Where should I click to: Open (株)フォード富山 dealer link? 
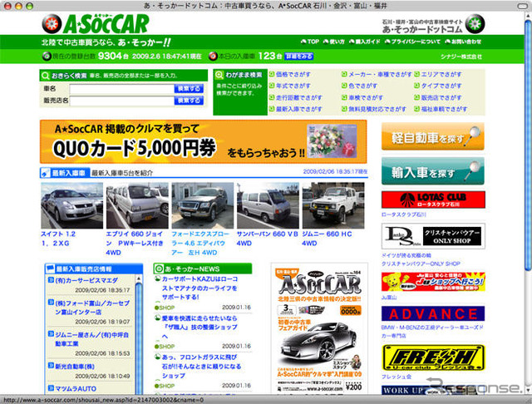pyautogui.click(x=92, y=308)
